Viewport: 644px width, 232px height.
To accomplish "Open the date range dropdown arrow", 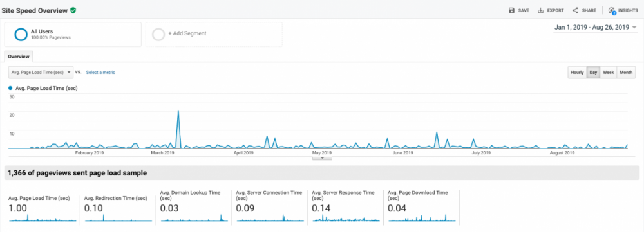I will (634, 28).
